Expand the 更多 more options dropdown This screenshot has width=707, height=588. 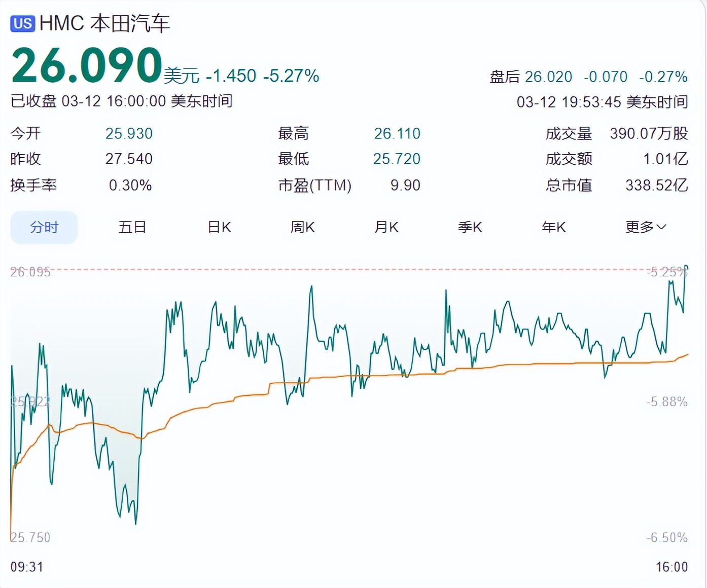pyautogui.click(x=646, y=228)
